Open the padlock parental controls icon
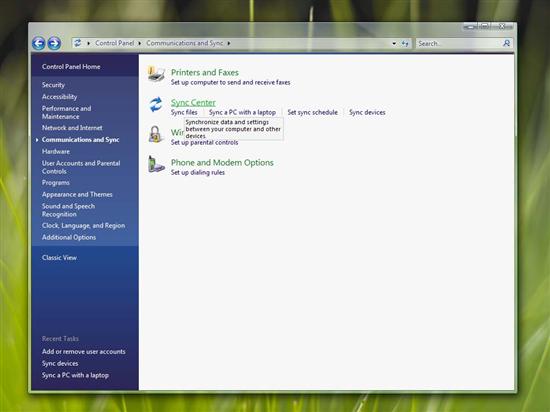550x412 pixels. tap(155, 134)
